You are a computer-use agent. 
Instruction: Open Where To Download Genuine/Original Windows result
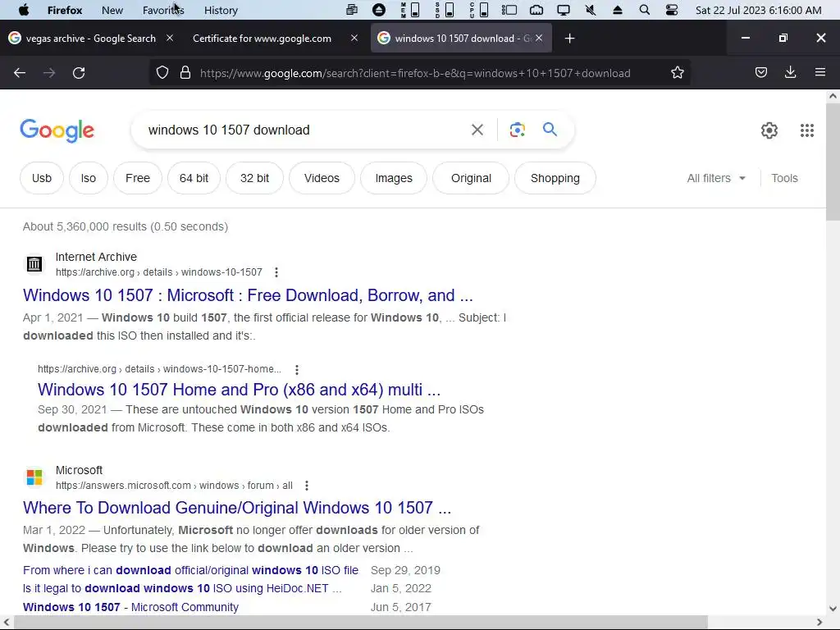point(237,507)
